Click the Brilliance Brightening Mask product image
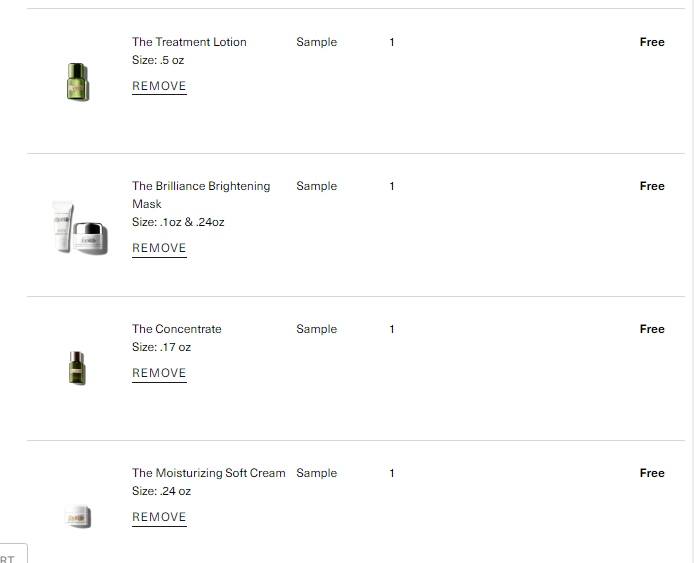Image resolution: width=694 pixels, height=563 pixels. coord(80,228)
